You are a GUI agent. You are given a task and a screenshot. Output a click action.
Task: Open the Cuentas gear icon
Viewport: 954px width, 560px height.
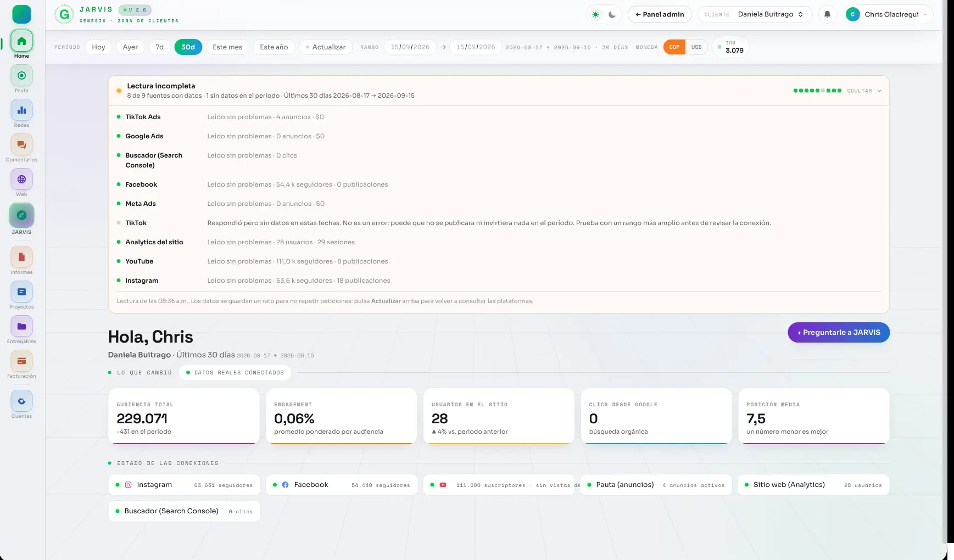coord(21,401)
